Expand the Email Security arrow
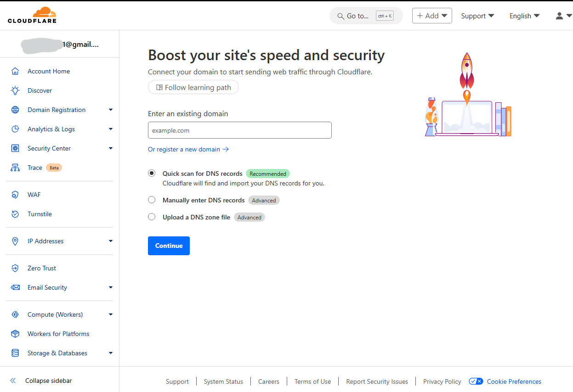This screenshot has height=392, width=573. [x=111, y=287]
